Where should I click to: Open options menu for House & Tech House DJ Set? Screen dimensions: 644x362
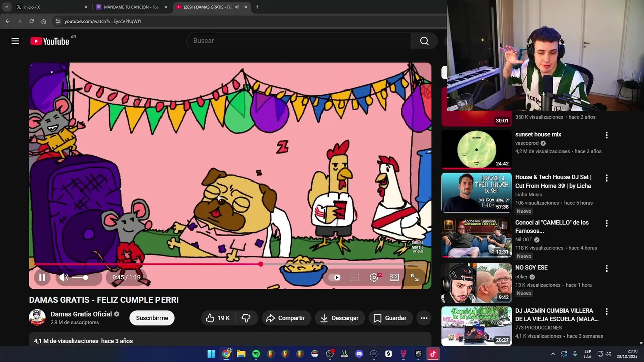(x=606, y=178)
